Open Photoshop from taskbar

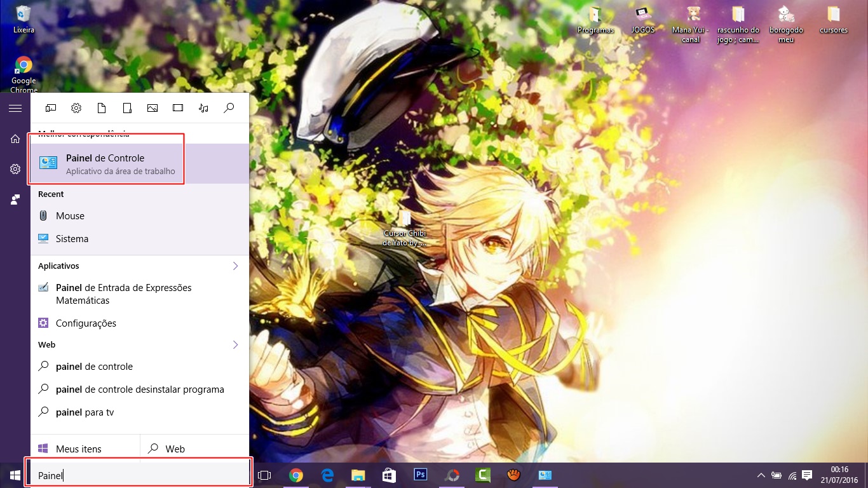(420, 475)
